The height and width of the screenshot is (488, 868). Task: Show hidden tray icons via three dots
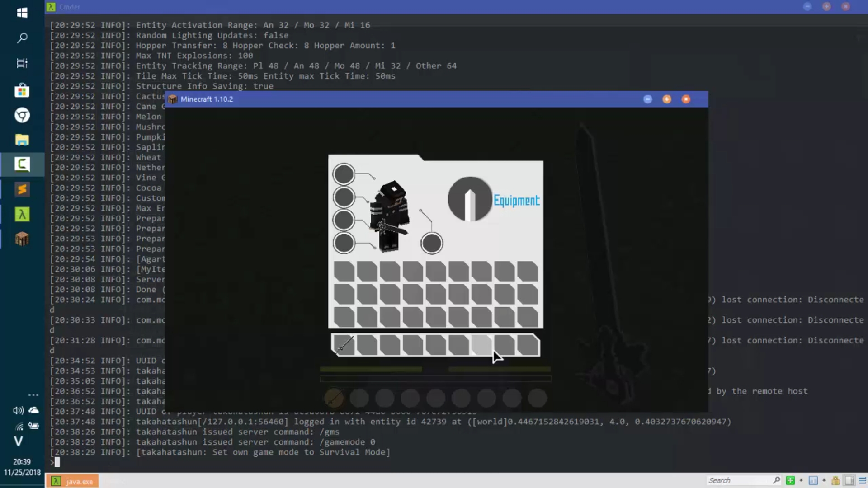pyautogui.click(x=33, y=394)
